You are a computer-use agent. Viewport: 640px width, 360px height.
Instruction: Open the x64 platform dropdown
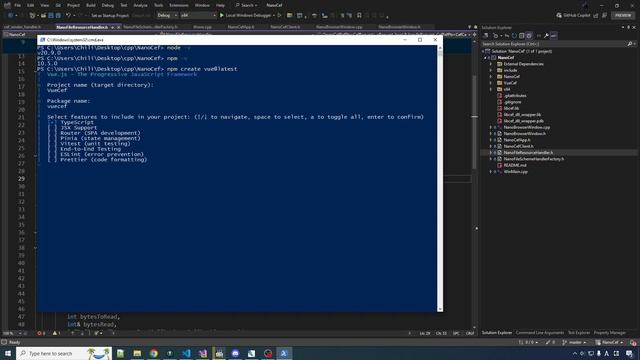pos(198,16)
